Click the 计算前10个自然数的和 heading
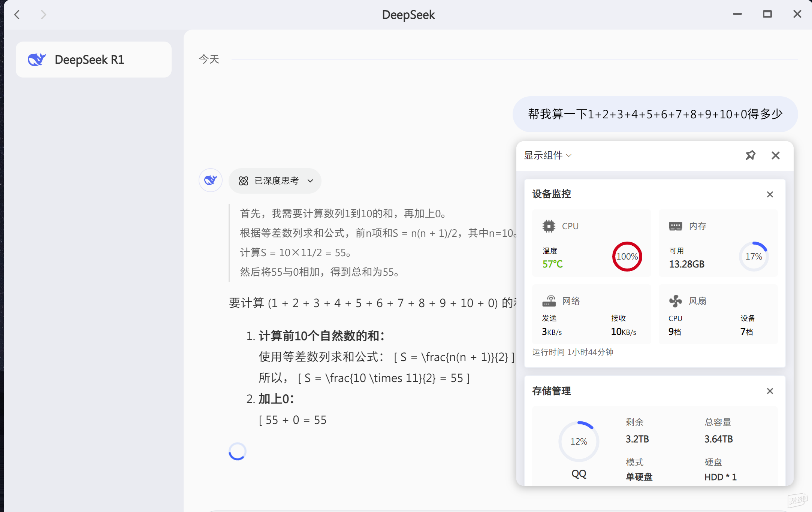The image size is (812, 512). [x=322, y=336]
